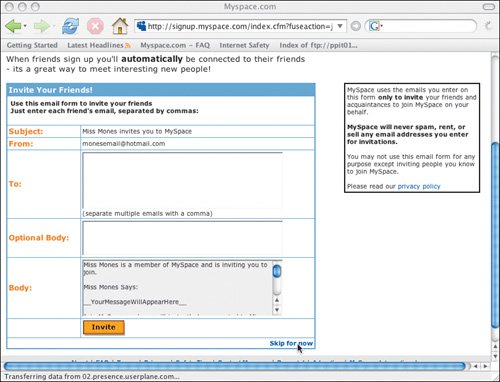This screenshot has height=382, width=500.
Task: Click the horizontal scroll left arrow
Action: [x=476, y=366]
